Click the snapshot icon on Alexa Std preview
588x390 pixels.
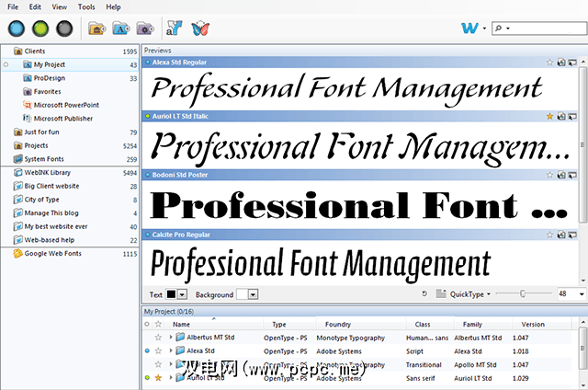560,63
